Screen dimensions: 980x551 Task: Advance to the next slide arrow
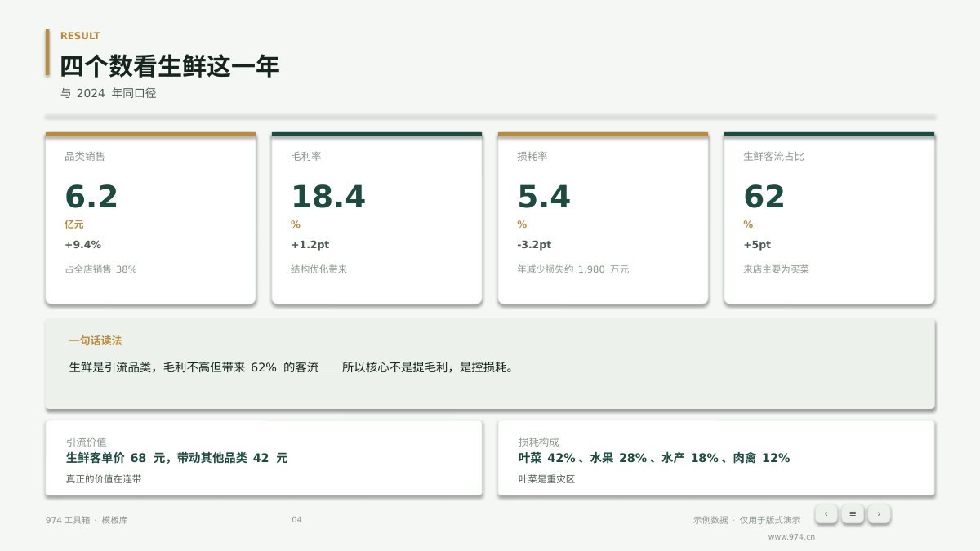(x=879, y=513)
